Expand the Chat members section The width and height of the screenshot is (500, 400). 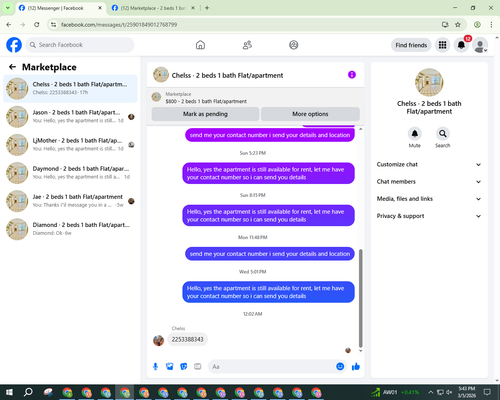(x=429, y=182)
